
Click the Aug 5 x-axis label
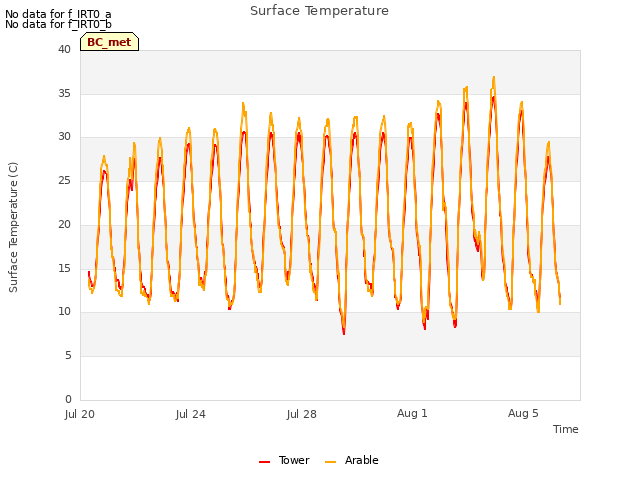pos(523,413)
